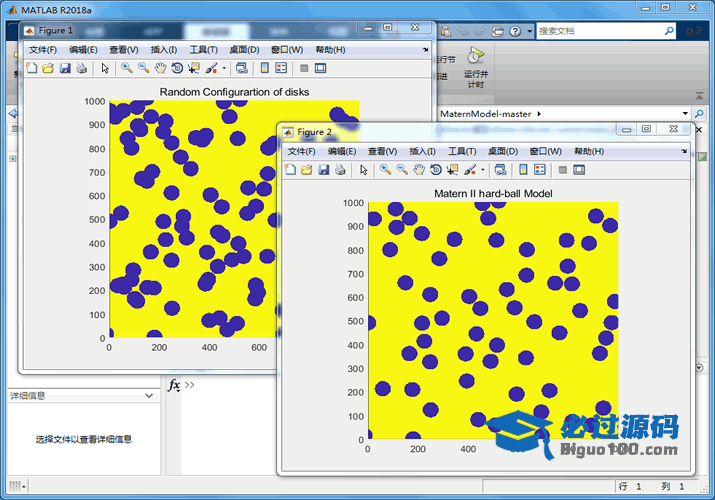Screen dimensions: 715x500
Task: Activate Zoom Out tool in Figure 2
Action: [402, 170]
